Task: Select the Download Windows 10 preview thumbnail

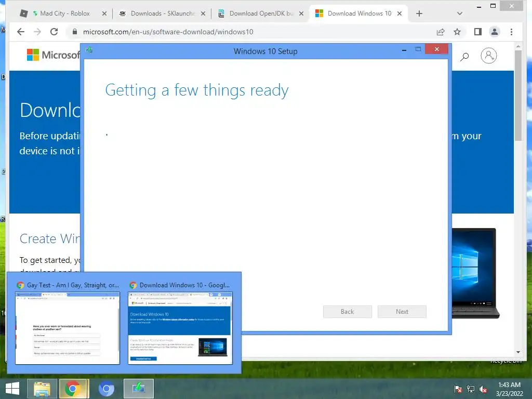Action: tap(180, 328)
